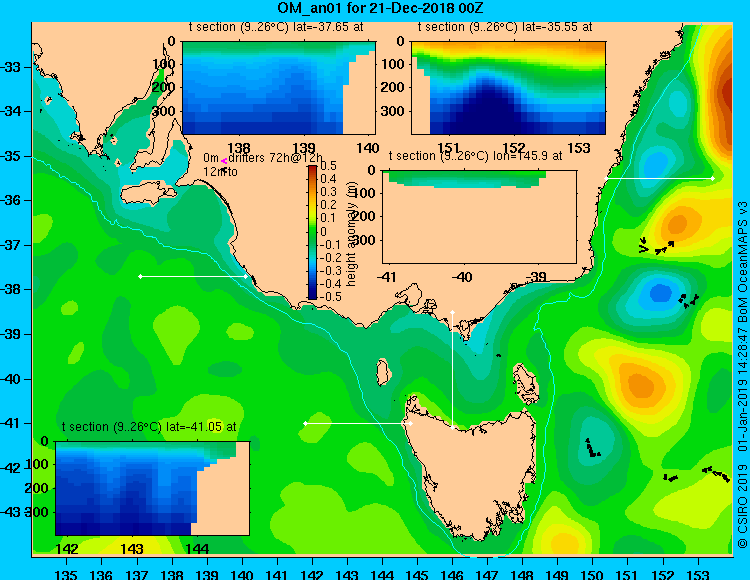Click King Island in western Bass Strait
Viewport: 750px width, 580px height.
(382, 372)
